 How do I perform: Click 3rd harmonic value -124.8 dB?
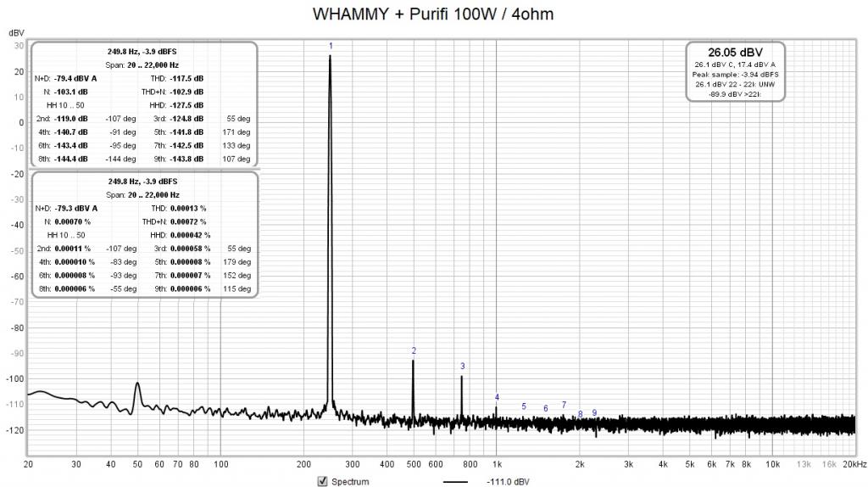point(186,119)
